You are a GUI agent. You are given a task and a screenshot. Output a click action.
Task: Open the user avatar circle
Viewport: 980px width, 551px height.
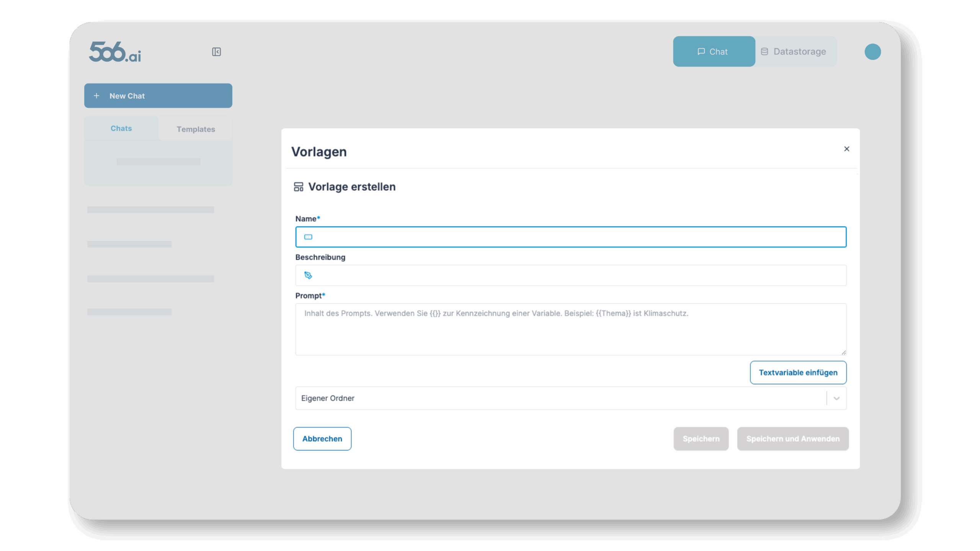pos(872,52)
